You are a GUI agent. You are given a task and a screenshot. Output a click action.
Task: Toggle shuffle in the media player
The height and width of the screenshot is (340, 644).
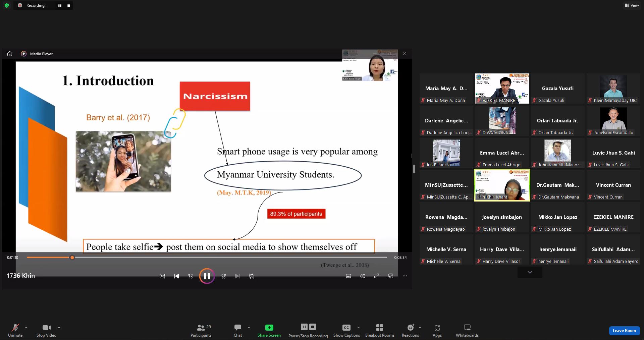[x=162, y=276]
